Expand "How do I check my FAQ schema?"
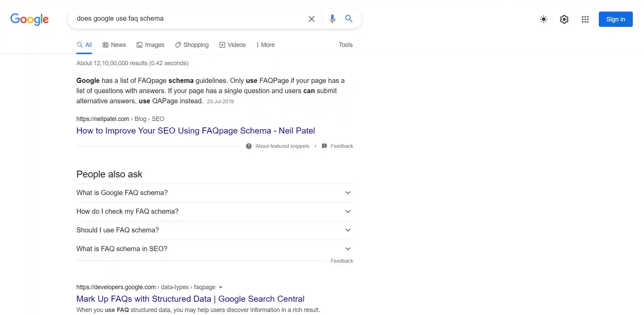This screenshot has width=644, height=315. 215,211
